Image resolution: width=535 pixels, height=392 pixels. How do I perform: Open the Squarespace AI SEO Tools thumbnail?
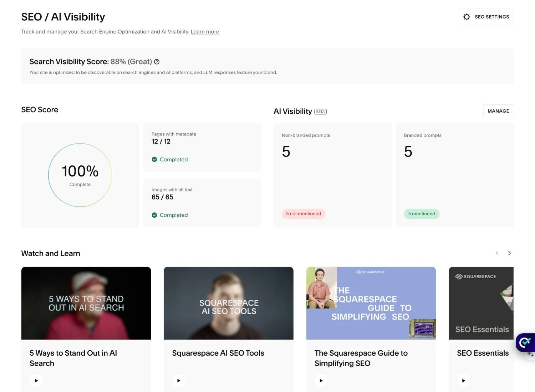point(229,303)
